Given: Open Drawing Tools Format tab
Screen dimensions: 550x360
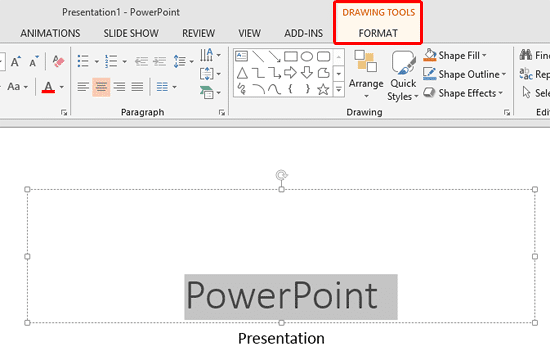Looking at the screenshot, I should point(378,33).
